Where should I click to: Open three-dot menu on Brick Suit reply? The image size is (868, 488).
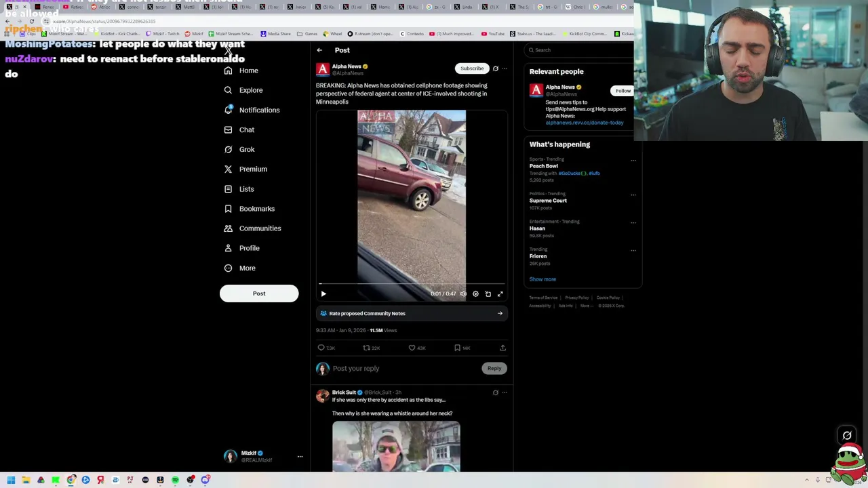[505, 392]
